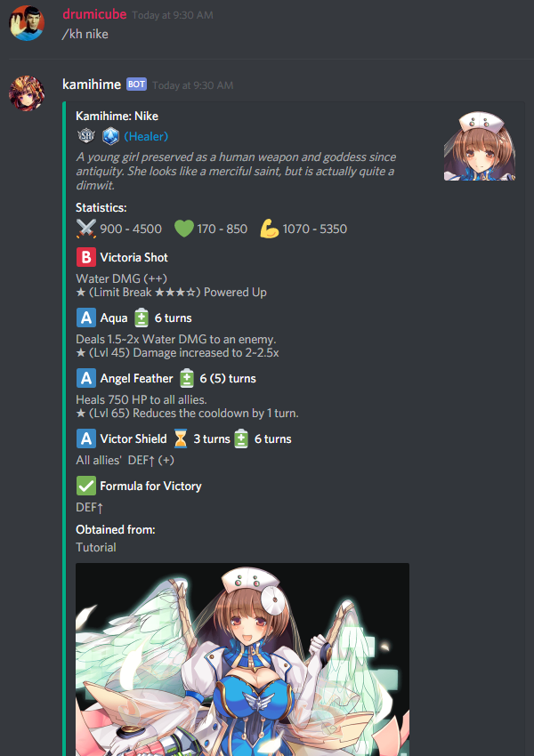Open the large Nike character artwork
This screenshot has width=534, height=756.
tap(242, 659)
